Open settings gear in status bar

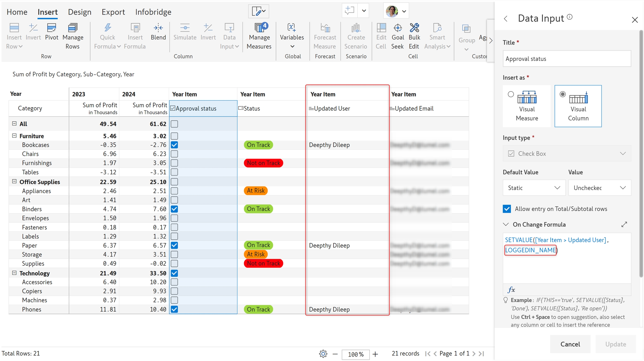click(323, 354)
